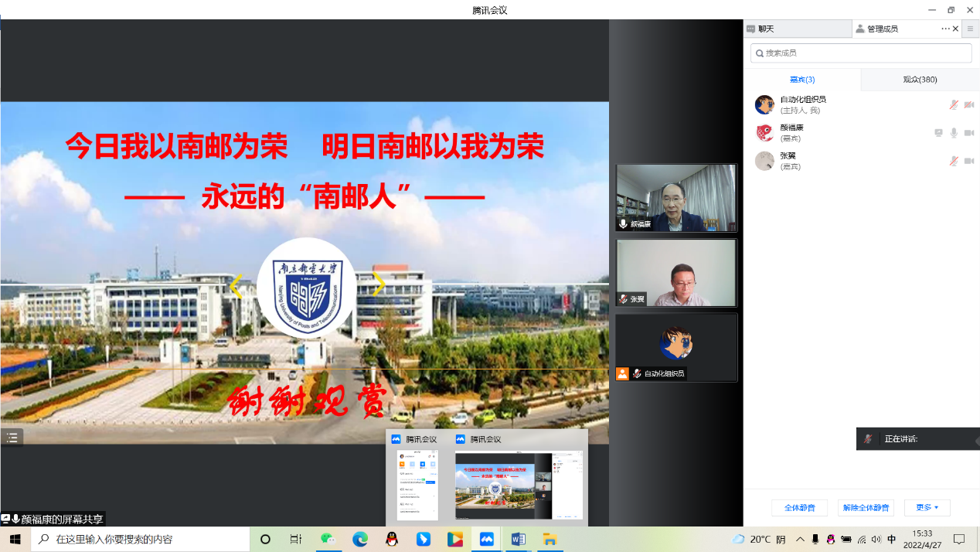980x552 pixels.
Task: Switch to 观众(380) audience tab
Action: click(x=920, y=80)
